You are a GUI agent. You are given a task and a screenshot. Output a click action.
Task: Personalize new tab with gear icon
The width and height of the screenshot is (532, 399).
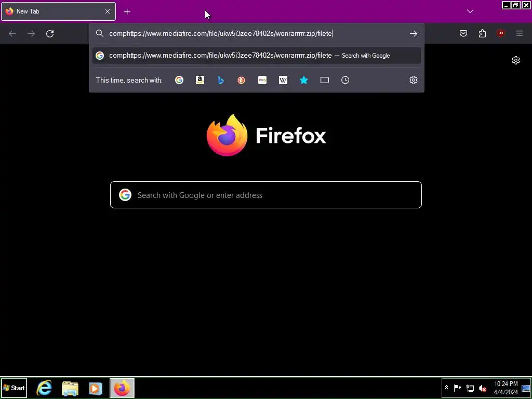point(516,60)
